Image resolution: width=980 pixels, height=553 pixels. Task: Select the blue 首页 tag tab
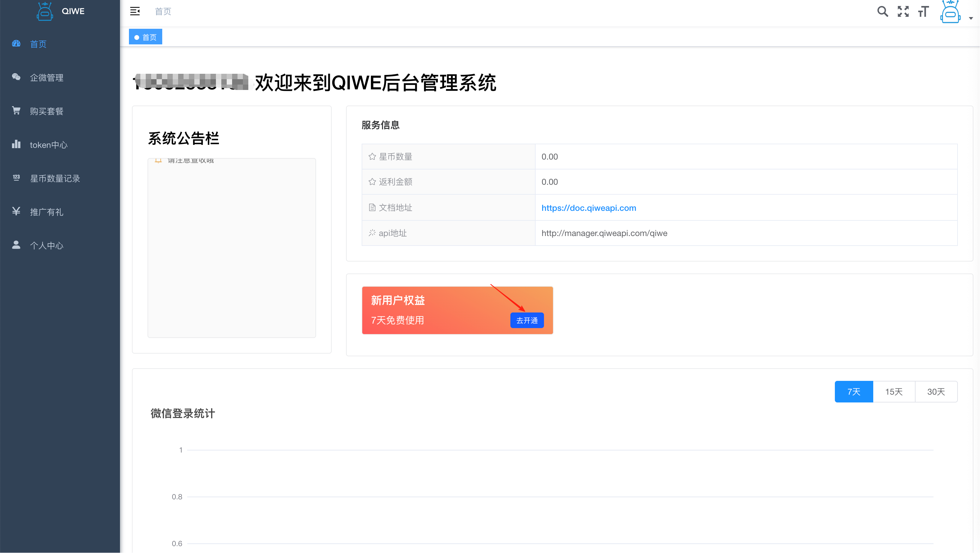(x=145, y=37)
